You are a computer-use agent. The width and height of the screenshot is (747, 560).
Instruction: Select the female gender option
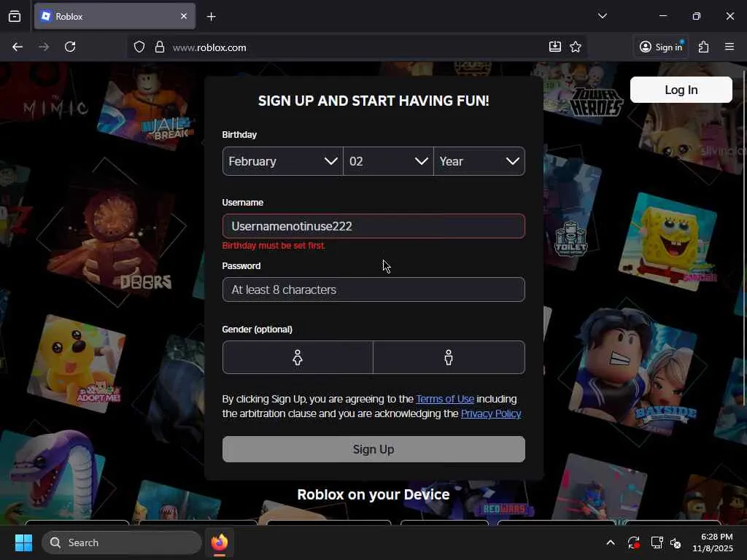point(298,357)
